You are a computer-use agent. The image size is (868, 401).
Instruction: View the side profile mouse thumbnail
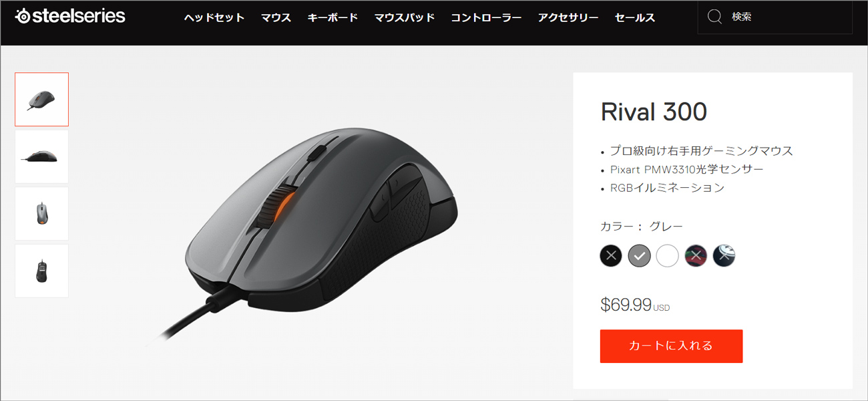coord(41,156)
